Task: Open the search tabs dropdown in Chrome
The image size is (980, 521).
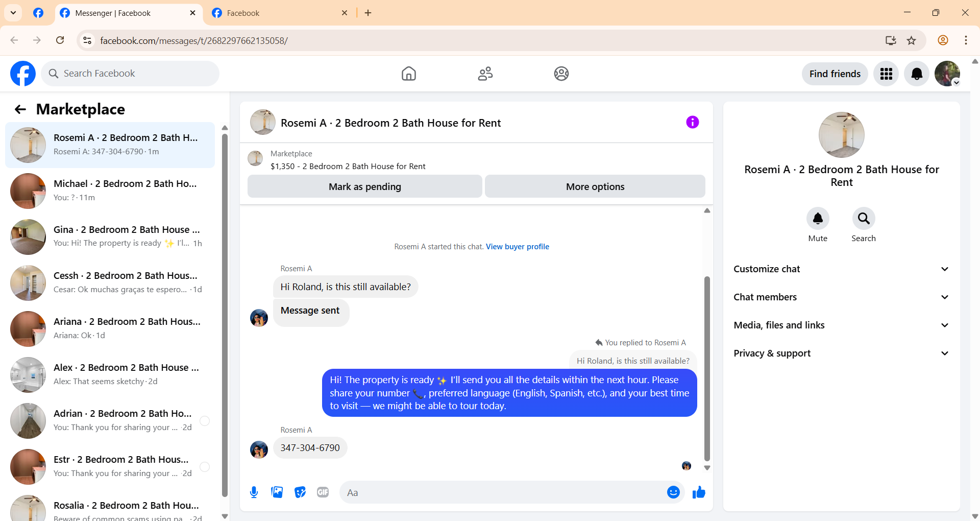Action: point(13,13)
